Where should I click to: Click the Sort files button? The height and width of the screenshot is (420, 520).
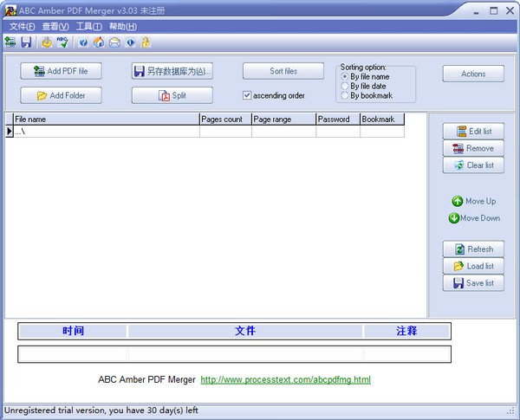283,71
